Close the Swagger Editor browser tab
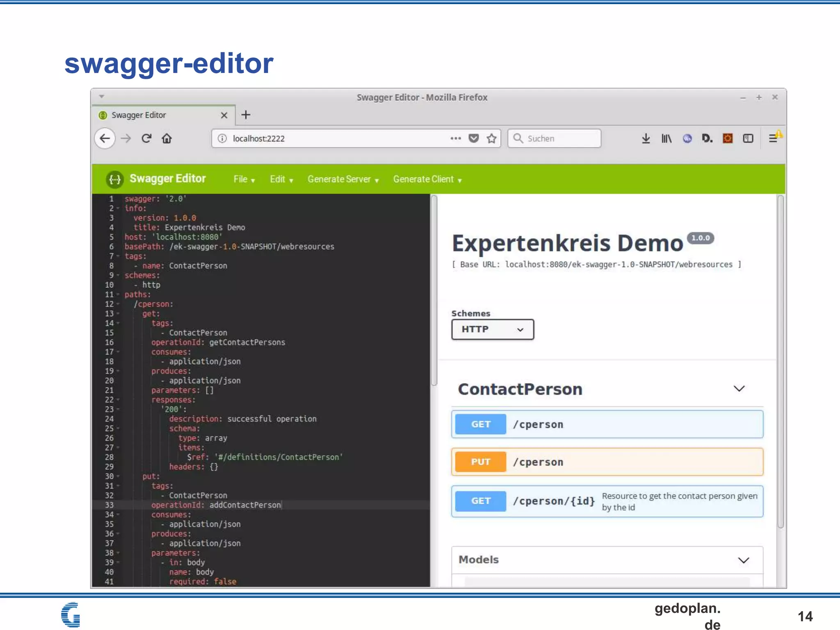This screenshot has width=840, height=630. pyautogui.click(x=224, y=115)
